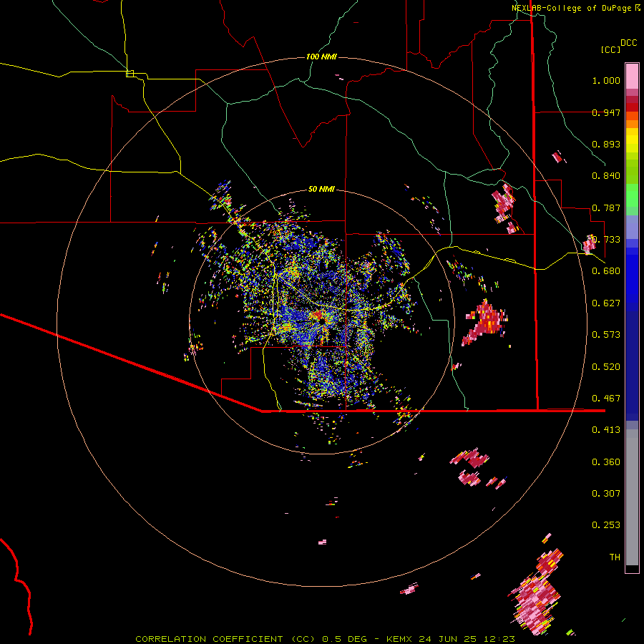The image size is (644, 644).
Task: Click the gray lower segment of color bar
Action: (632, 497)
